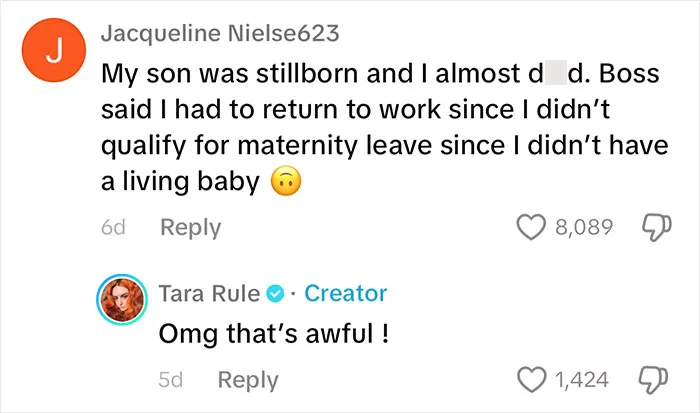This screenshot has height=413, width=700.
Task: Reply to Jacqueline Nielse623's comment
Action: [x=191, y=228]
